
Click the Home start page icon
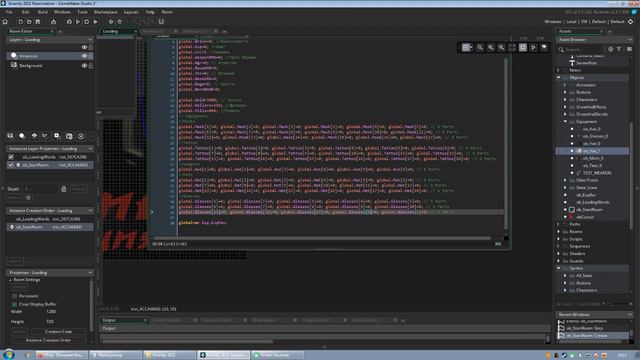tap(5, 22)
